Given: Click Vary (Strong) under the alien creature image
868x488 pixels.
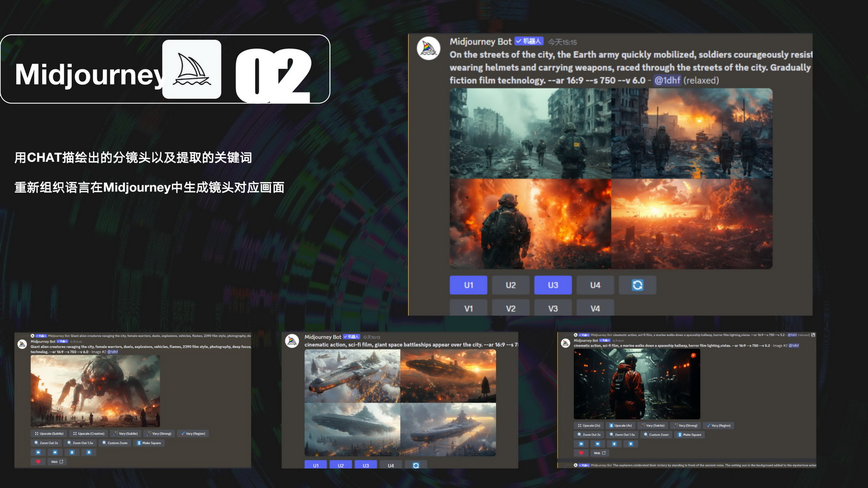Looking at the screenshot, I should pyautogui.click(x=159, y=434).
